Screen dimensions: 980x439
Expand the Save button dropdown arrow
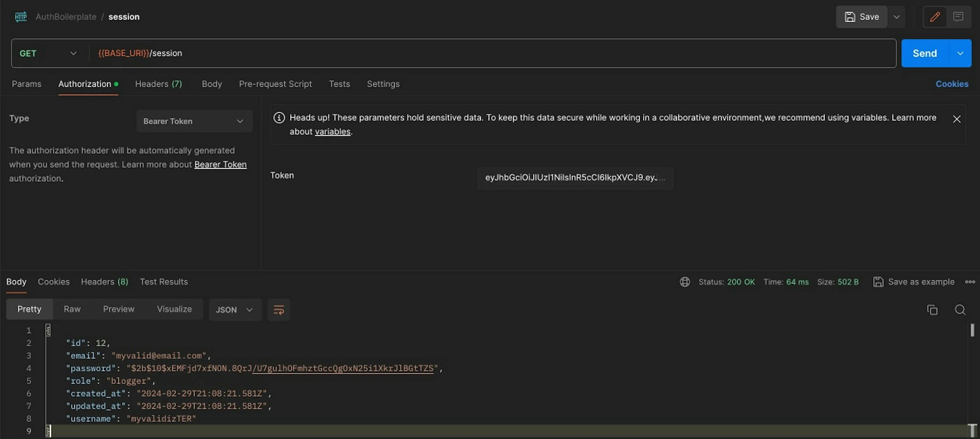[x=896, y=16]
